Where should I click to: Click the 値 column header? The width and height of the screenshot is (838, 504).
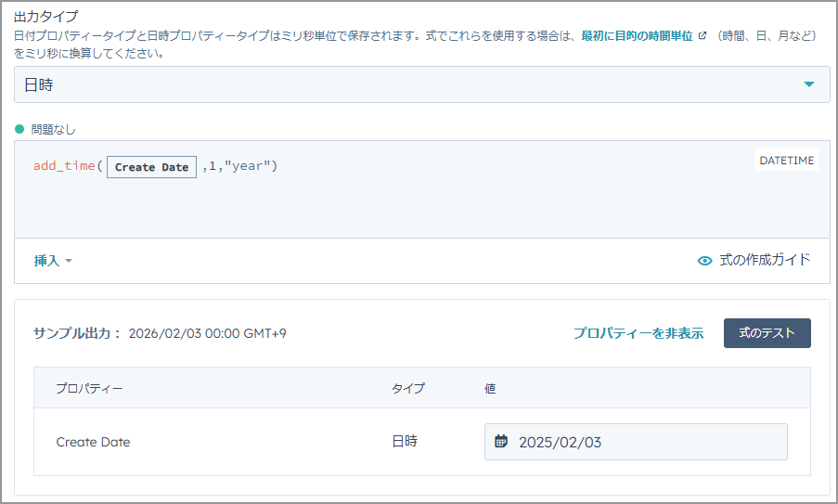490,389
